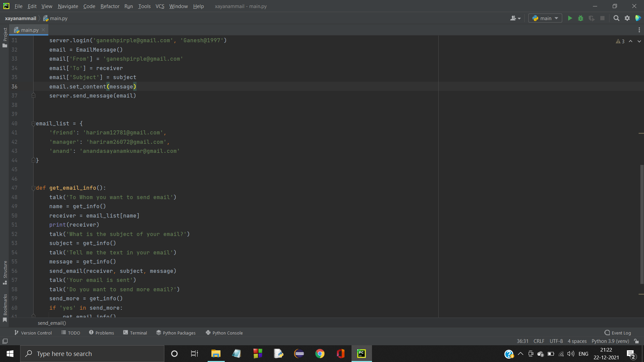Click the Run with Coverage icon

(x=591, y=18)
